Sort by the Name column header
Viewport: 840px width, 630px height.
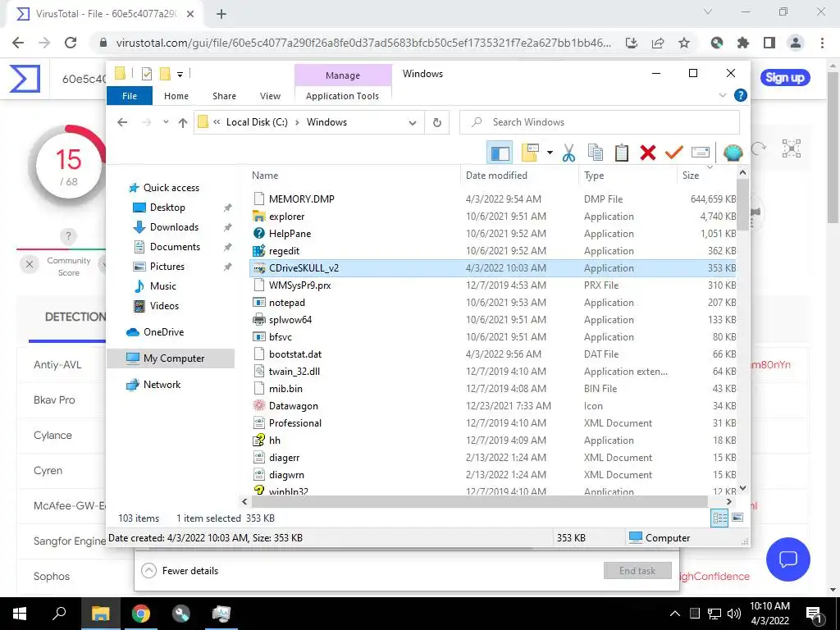354,176
